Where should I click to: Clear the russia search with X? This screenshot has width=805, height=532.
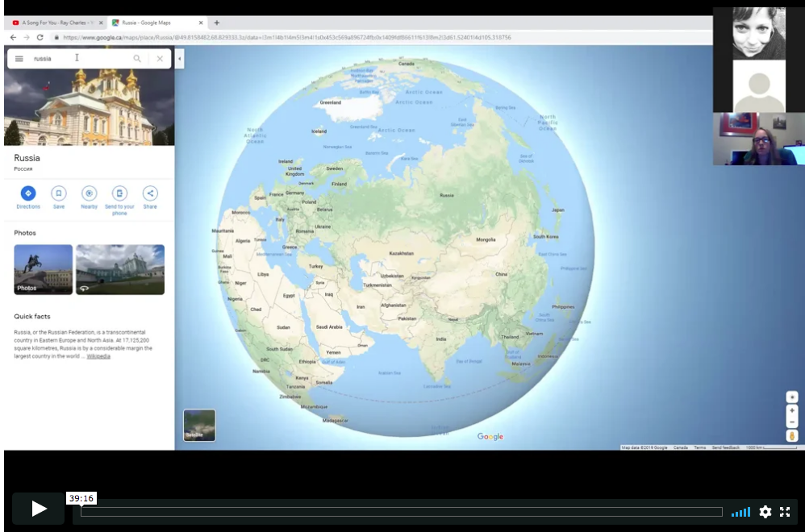[x=161, y=59]
